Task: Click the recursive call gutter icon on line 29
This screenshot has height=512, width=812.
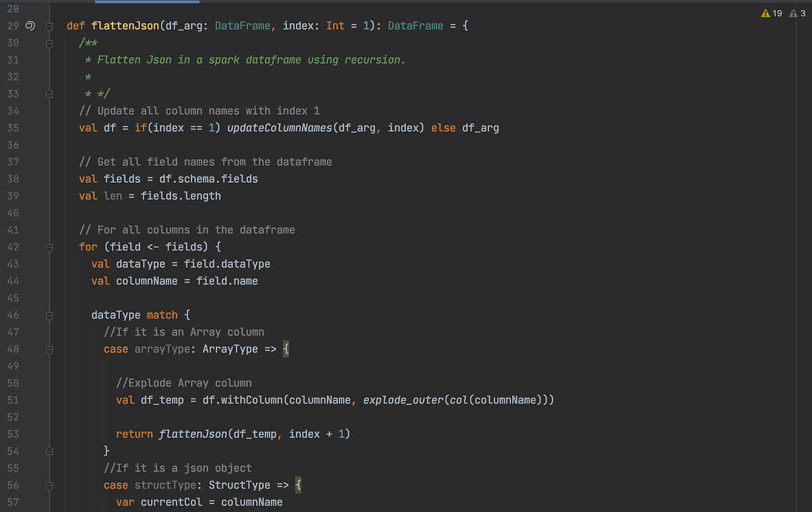Action: [x=30, y=26]
